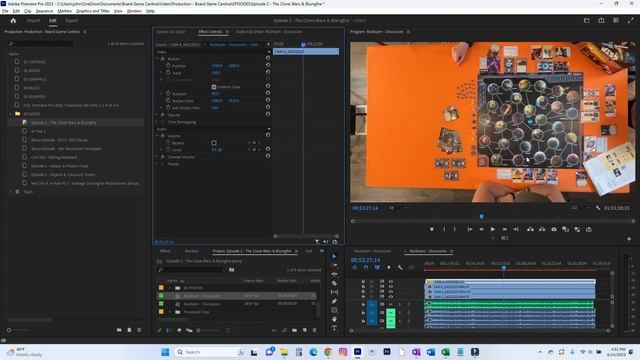Toggle Snap in Timeline

366,267
